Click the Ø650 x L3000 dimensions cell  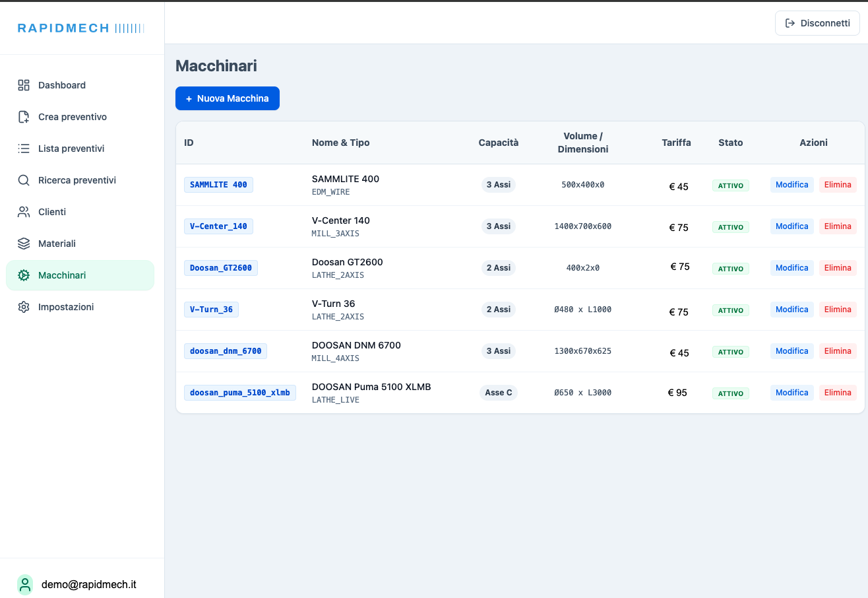(583, 393)
